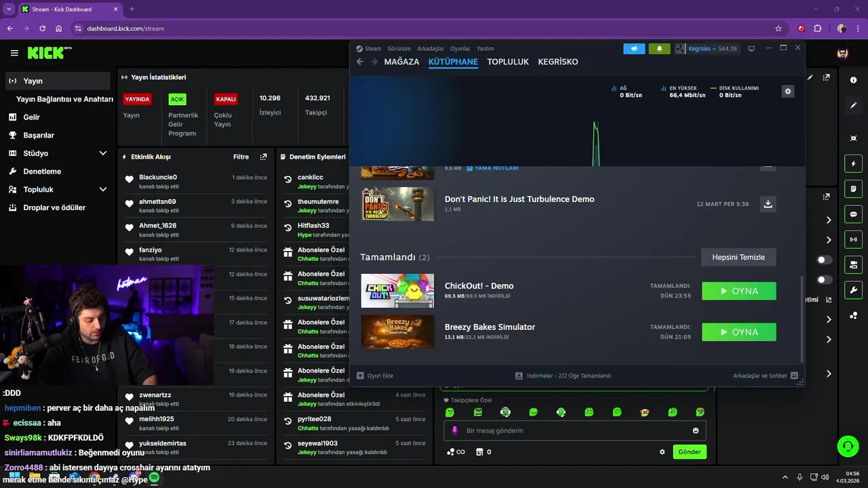Open Steam Big Picture monitor icon
The width and height of the screenshot is (868, 488).
(751, 49)
